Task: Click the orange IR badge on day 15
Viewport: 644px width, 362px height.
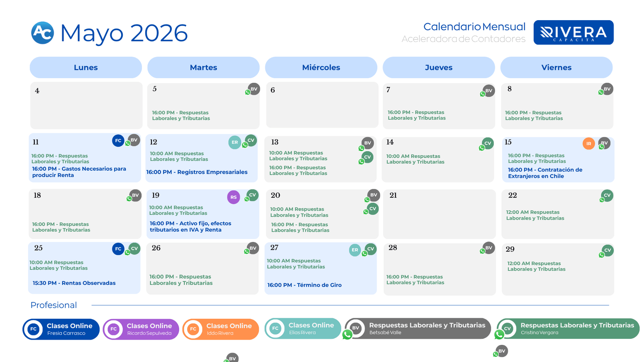Action: tap(589, 144)
